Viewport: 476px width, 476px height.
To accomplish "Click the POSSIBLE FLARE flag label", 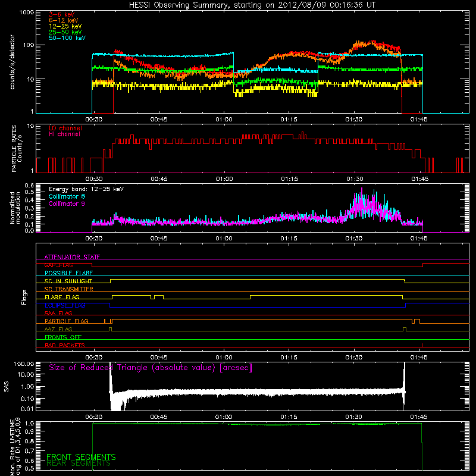I will click(68, 273).
